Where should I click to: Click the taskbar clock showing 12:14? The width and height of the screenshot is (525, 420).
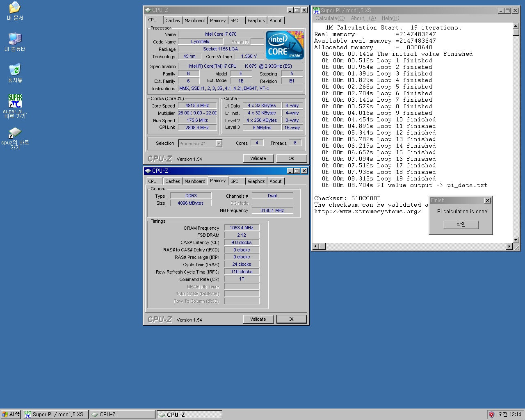pyautogui.click(x=509, y=414)
